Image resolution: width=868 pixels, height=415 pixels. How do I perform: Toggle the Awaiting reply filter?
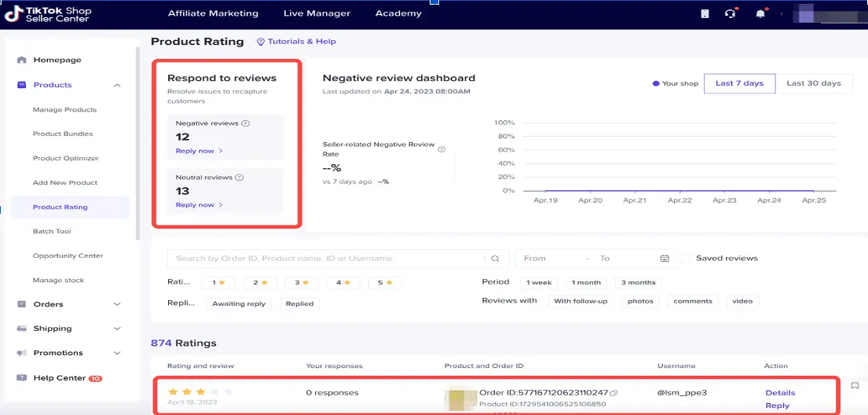pos(239,303)
